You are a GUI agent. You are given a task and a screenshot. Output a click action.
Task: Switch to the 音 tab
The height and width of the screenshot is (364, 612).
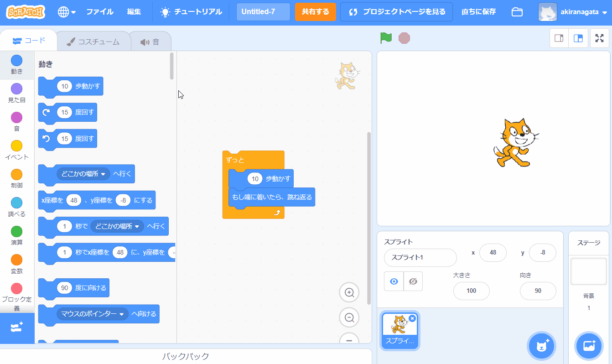coord(150,42)
